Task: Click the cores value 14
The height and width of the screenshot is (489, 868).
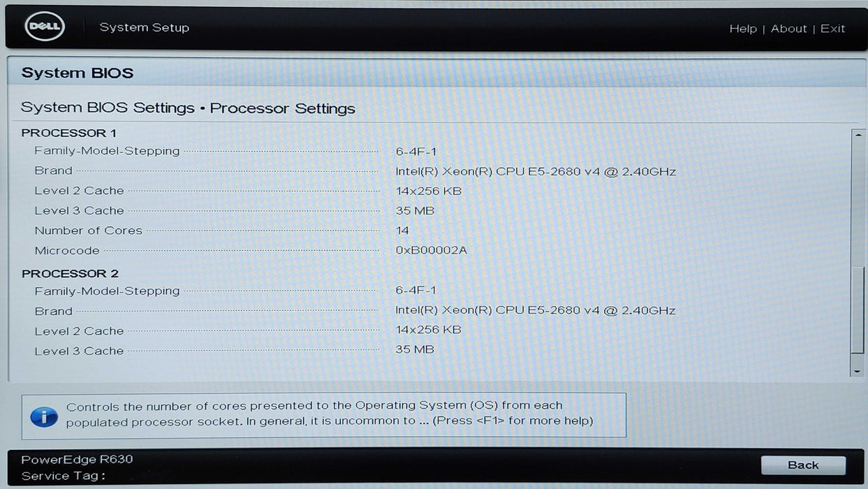Action: pyautogui.click(x=402, y=231)
